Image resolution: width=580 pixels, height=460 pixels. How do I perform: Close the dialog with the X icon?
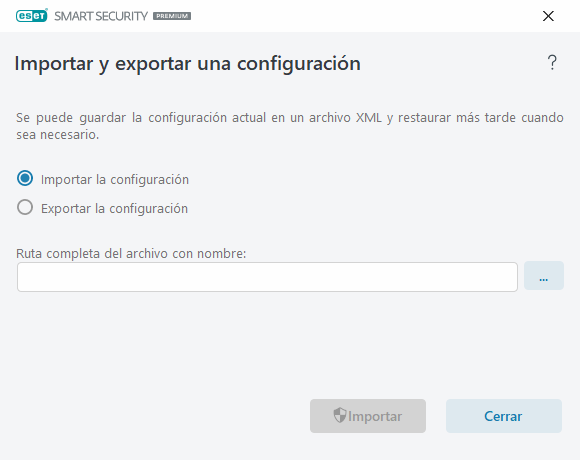tap(548, 16)
